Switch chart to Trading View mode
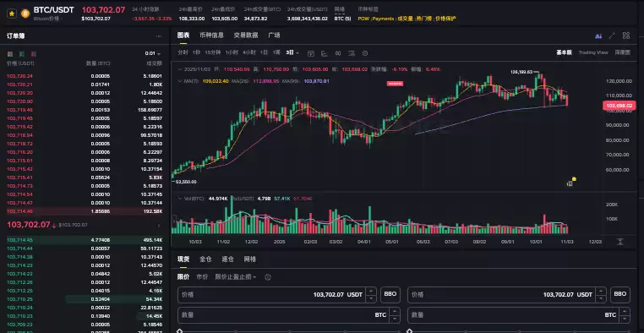 [593, 52]
